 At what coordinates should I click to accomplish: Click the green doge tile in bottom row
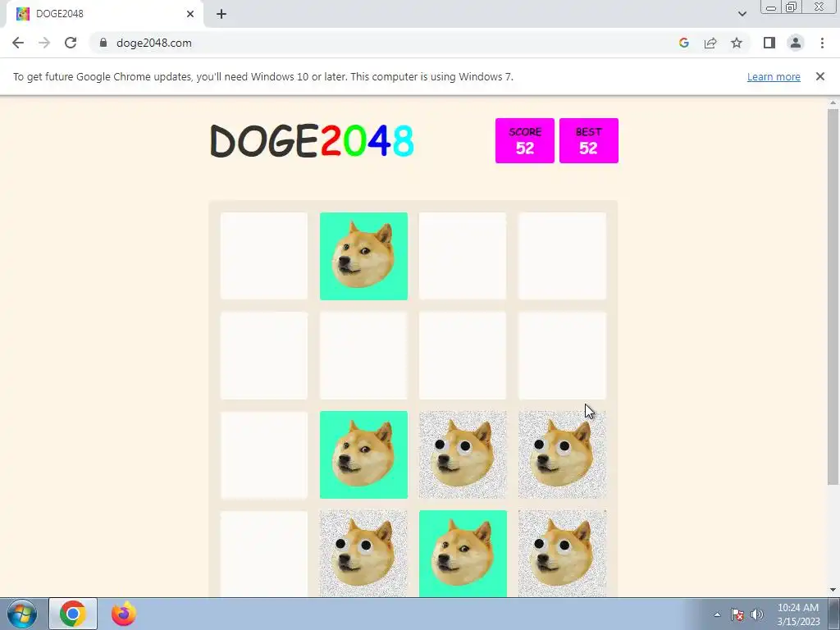pyautogui.click(x=463, y=554)
